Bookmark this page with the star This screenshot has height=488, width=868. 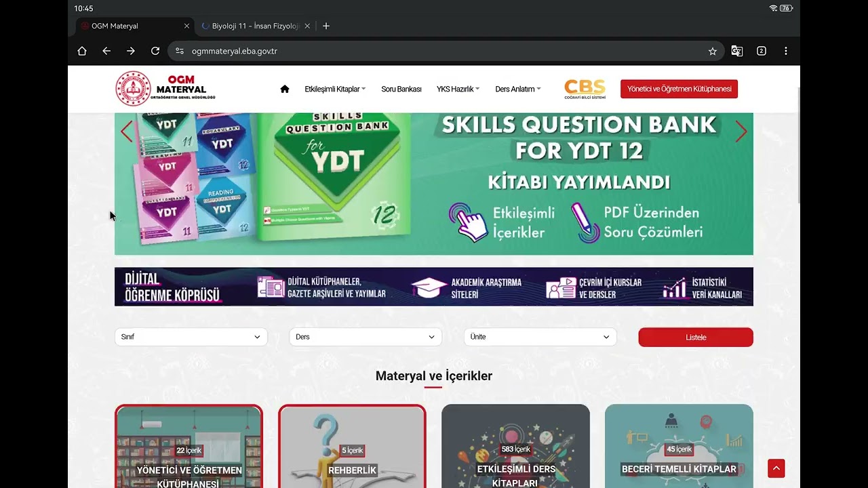[713, 51]
